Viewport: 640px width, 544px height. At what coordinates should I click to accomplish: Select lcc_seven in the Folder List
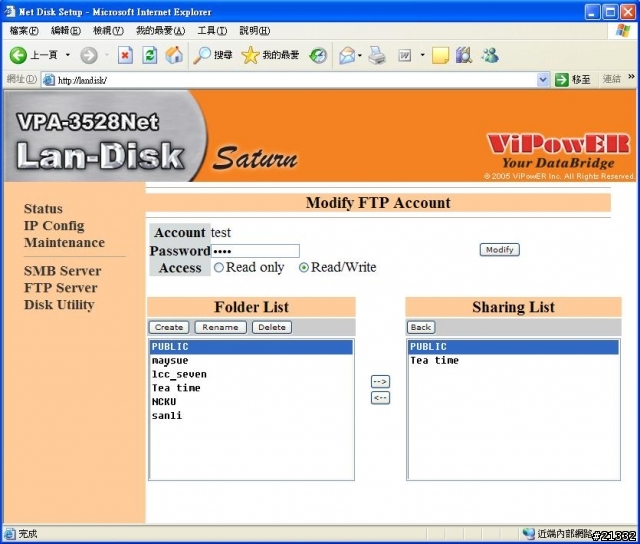point(251,374)
